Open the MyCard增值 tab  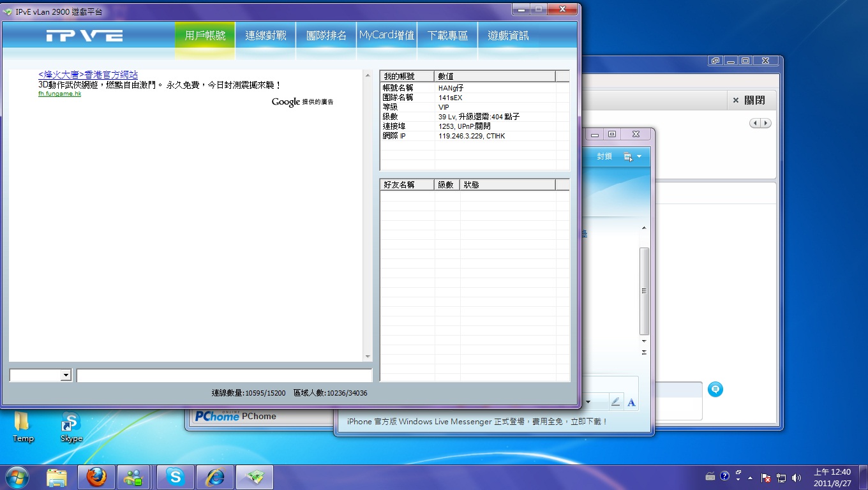[387, 36]
